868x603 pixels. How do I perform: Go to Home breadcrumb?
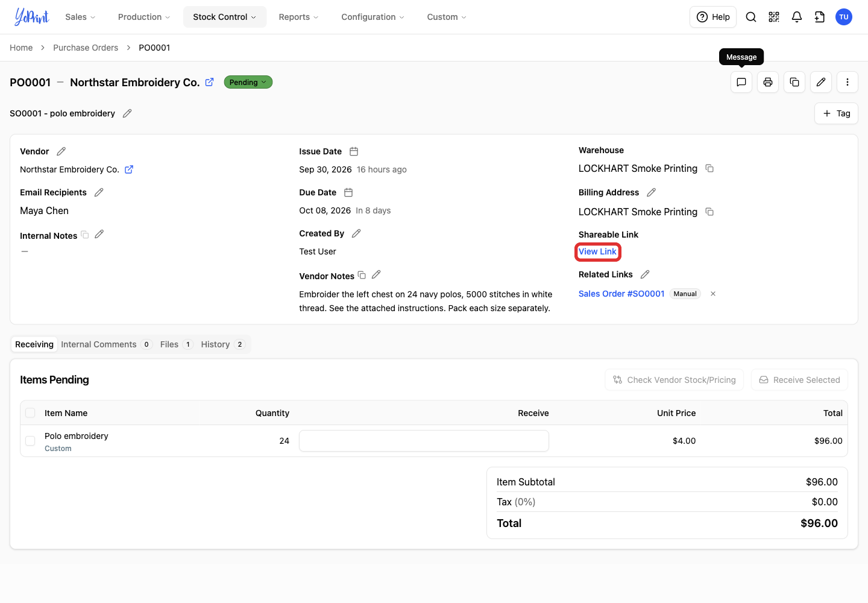pyautogui.click(x=21, y=48)
